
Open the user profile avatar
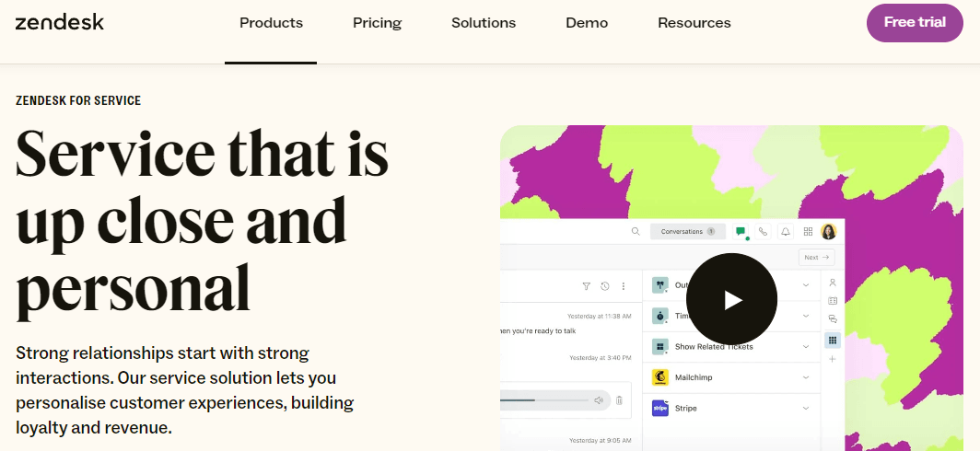pyautogui.click(x=829, y=232)
